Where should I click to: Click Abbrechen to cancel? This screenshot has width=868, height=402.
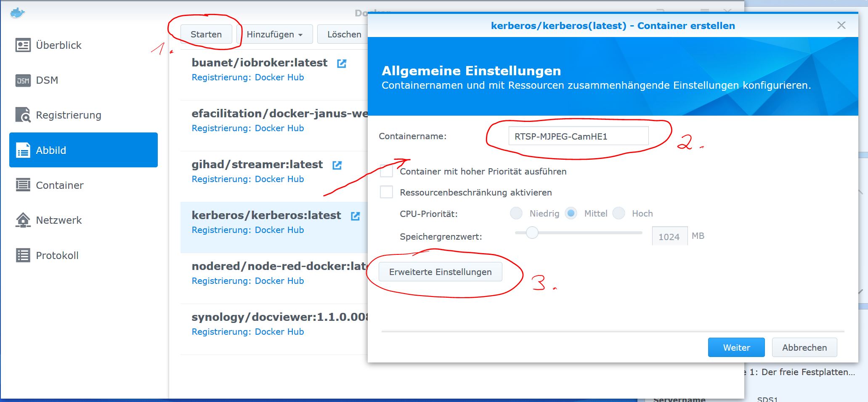(804, 347)
